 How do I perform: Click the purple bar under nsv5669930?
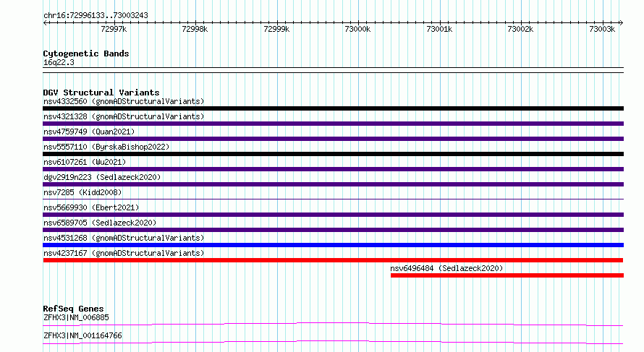pyautogui.click(x=333, y=215)
